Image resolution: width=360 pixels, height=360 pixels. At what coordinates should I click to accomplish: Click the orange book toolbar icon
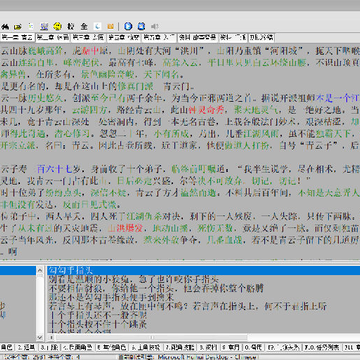[x=110, y=26]
